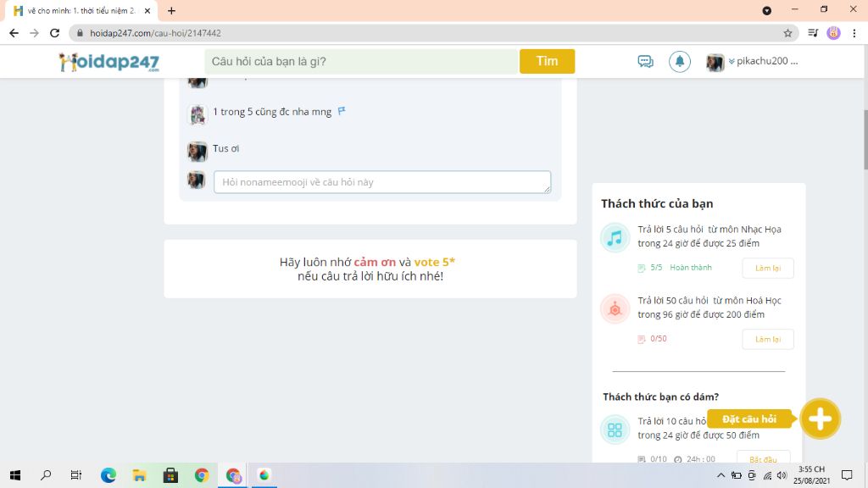Open Microsoft Store from the taskbar
The height and width of the screenshot is (488, 868).
(170, 475)
